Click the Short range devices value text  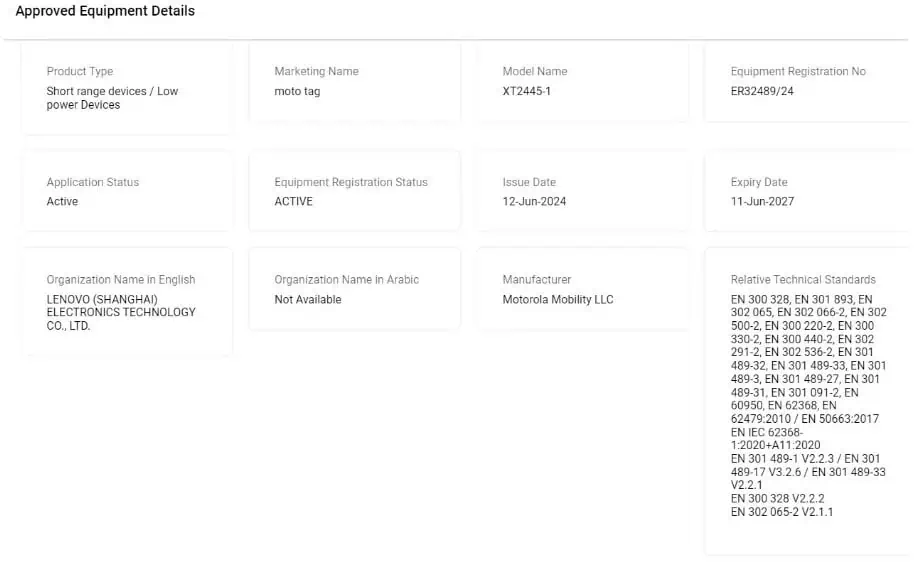[112, 98]
